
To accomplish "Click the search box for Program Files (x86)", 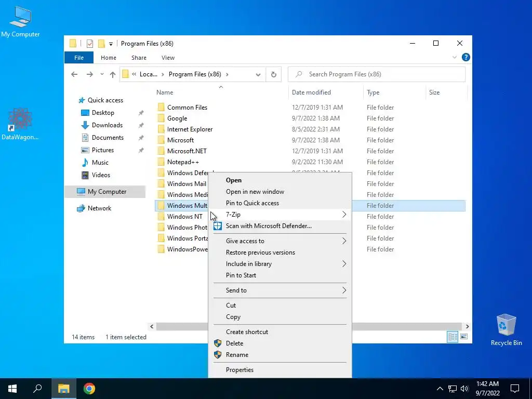I will click(377, 74).
